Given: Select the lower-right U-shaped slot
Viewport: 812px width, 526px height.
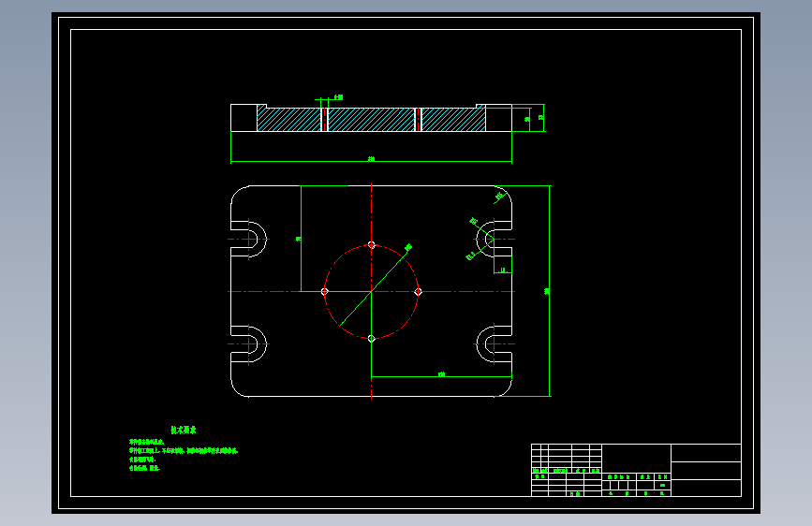Looking at the screenshot, I should [x=494, y=343].
